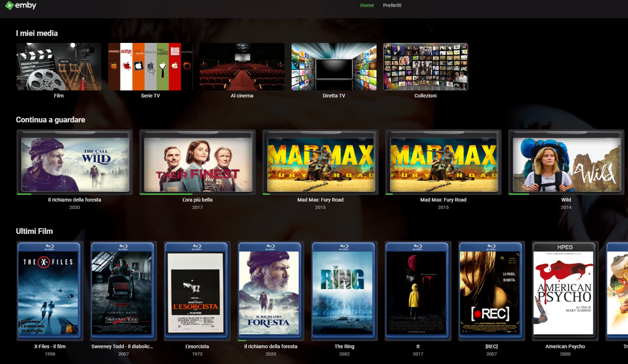
Task: Click the 'Wild' title text
Action: tap(566, 200)
